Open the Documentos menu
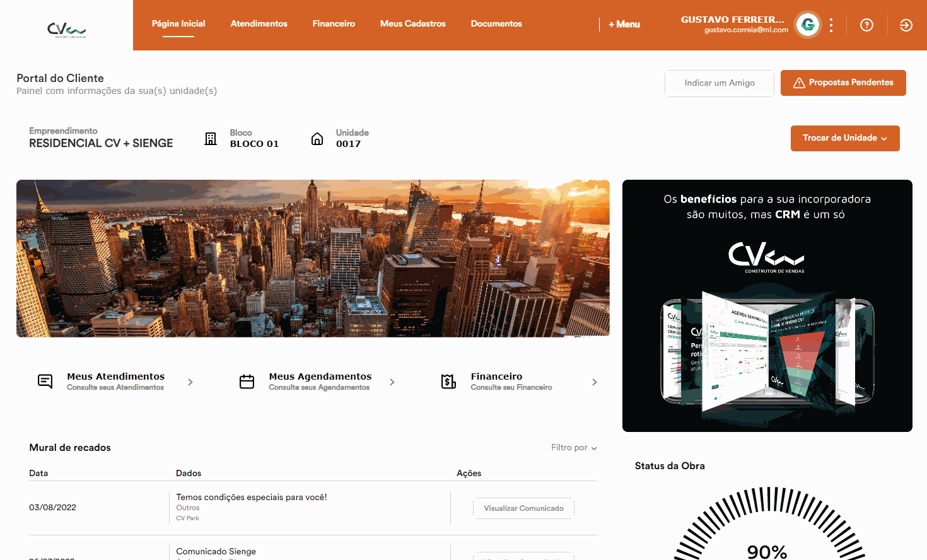The height and width of the screenshot is (560, 927). (496, 23)
